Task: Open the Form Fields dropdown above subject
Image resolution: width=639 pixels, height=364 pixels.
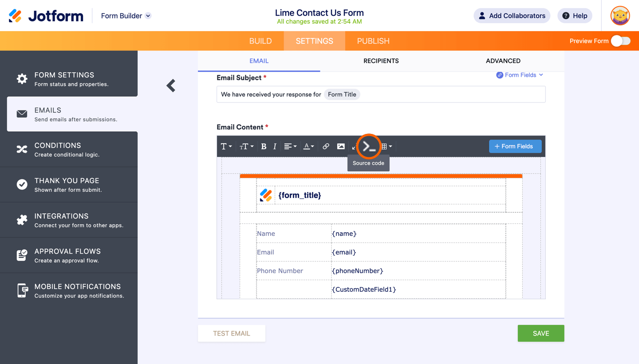Action: click(x=520, y=75)
